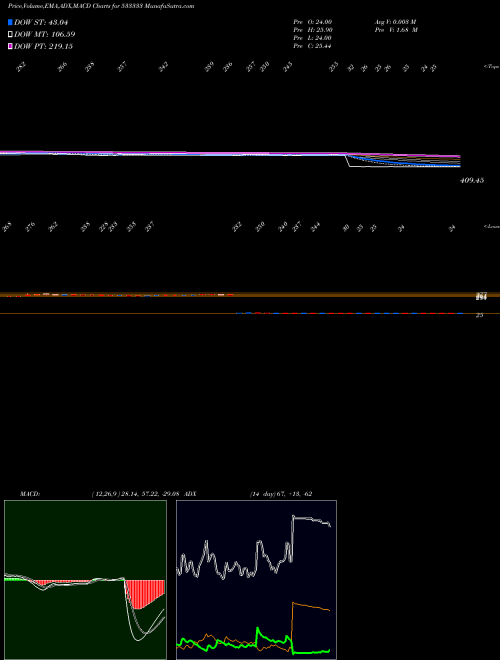500x660 pixels.
Task: Click the white ADX line peak
Action: [295, 517]
